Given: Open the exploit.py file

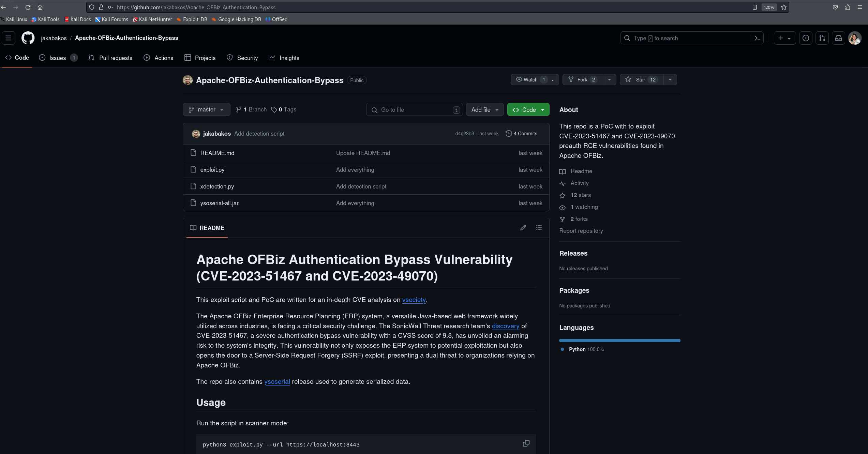Looking at the screenshot, I should [x=212, y=170].
